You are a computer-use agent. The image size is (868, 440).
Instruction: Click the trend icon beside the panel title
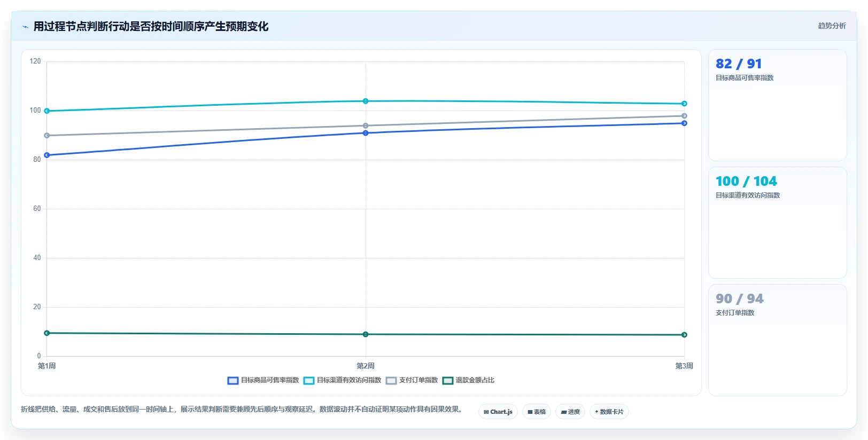[25, 27]
